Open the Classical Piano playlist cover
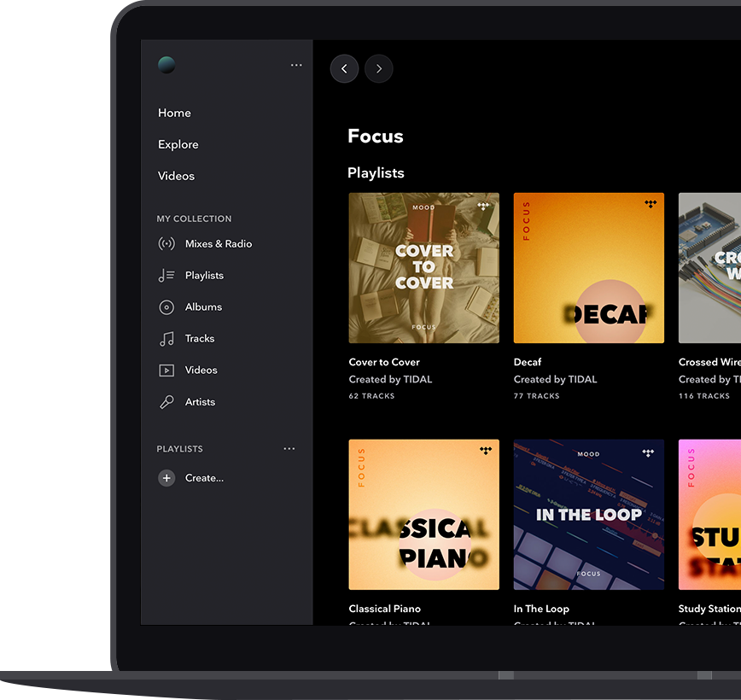This screenshot has height=700, width=741. tap(423, 514)
